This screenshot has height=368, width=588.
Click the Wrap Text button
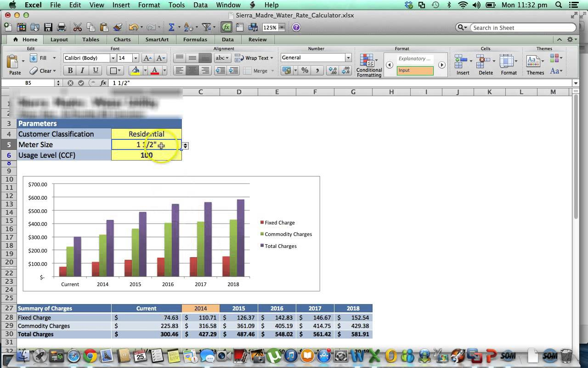point(254,58)
